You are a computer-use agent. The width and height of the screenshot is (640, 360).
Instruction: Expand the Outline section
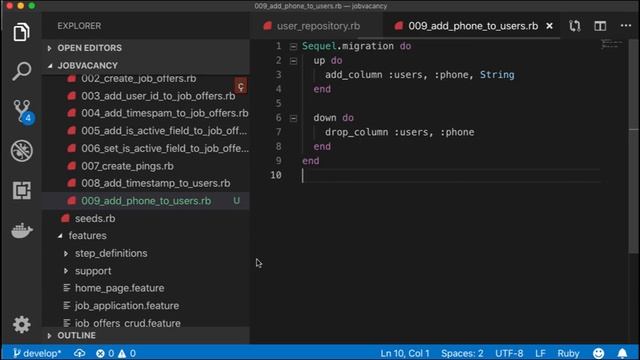point(145,336)
